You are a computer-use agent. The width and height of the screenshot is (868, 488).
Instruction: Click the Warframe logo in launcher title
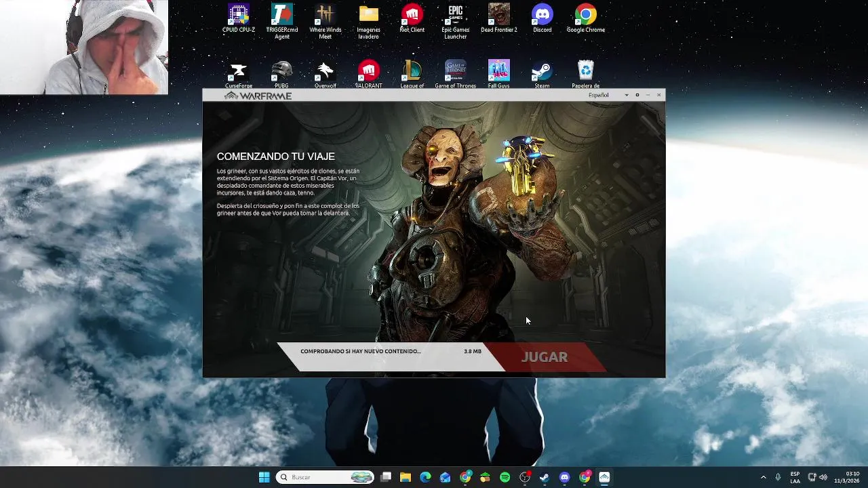[x=258, y=96]
